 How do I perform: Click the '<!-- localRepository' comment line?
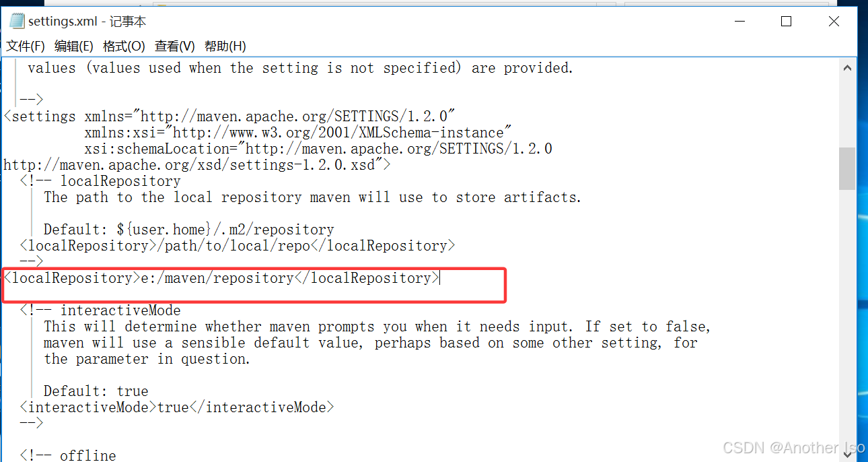point(100,181)
